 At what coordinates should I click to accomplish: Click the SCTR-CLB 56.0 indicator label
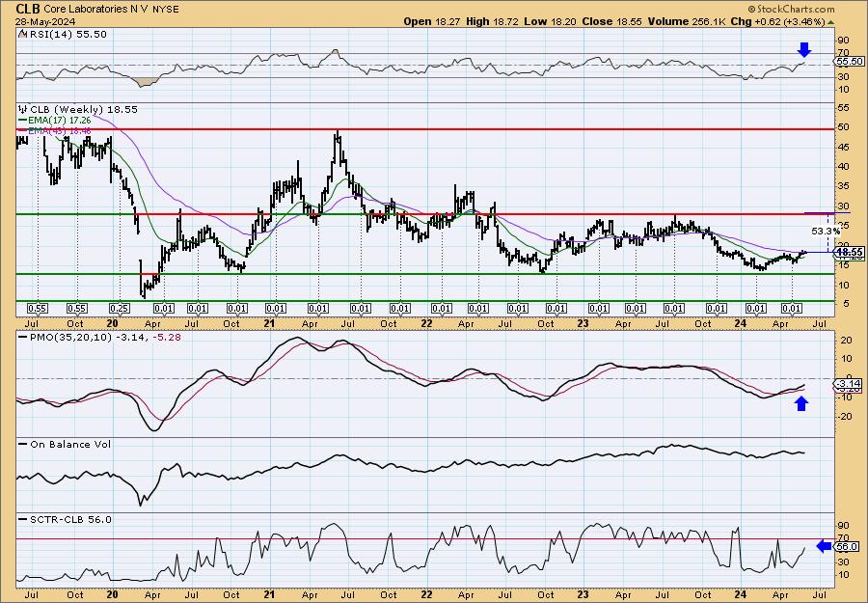pos(69,519)
